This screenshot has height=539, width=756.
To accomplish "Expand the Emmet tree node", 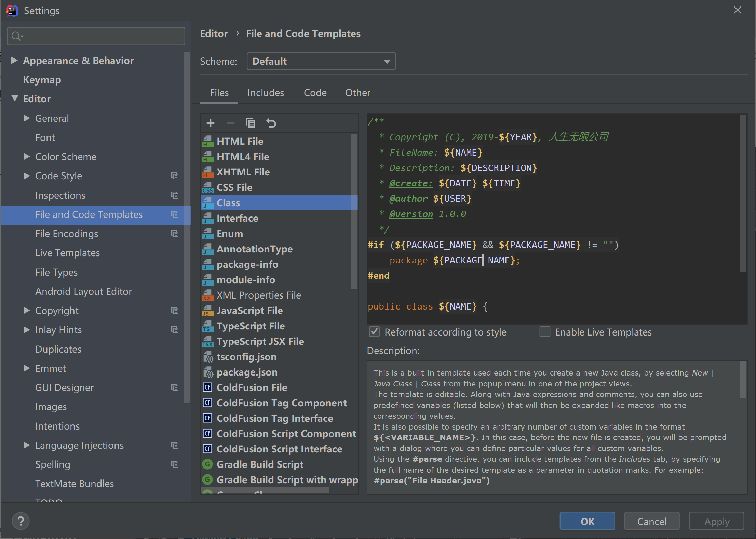I will coord(27,368).
